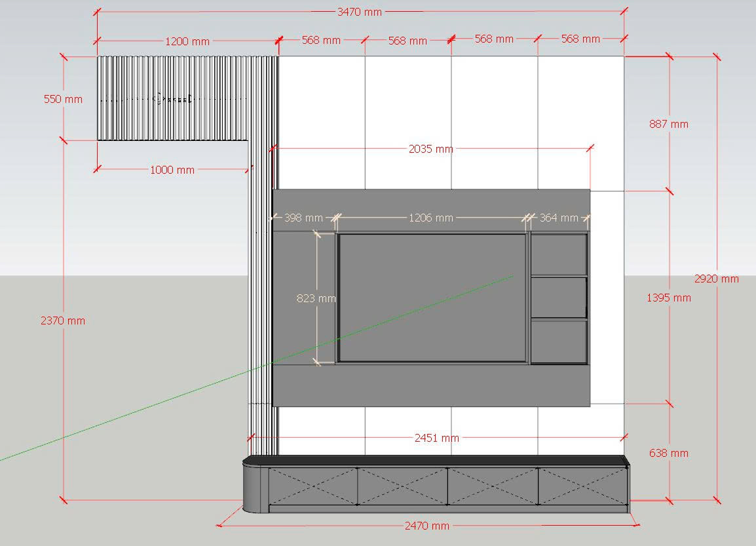This screenshot has width=756, height=546.
Task: Select the 887 mm dimension on right
Action: coord(668,124)
